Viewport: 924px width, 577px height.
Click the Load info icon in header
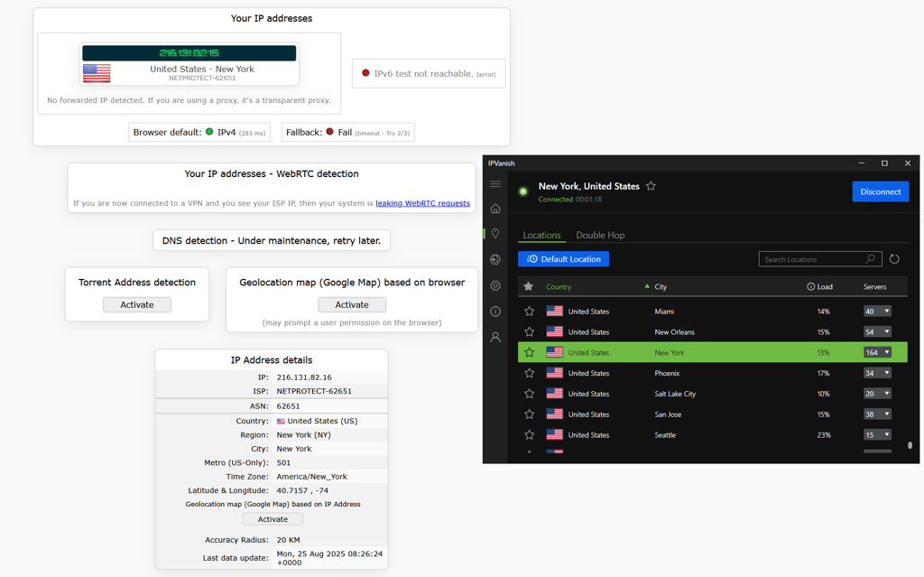point(811,287)
